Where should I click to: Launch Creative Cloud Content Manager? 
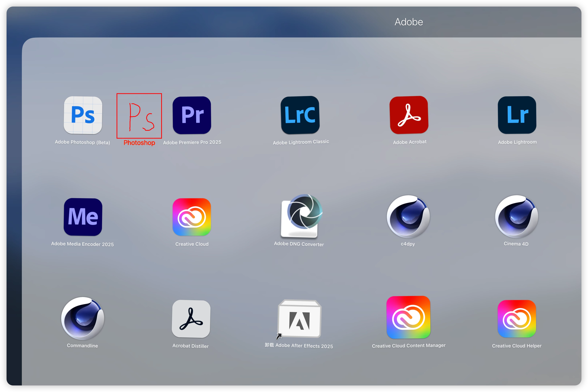click(408, 317)
